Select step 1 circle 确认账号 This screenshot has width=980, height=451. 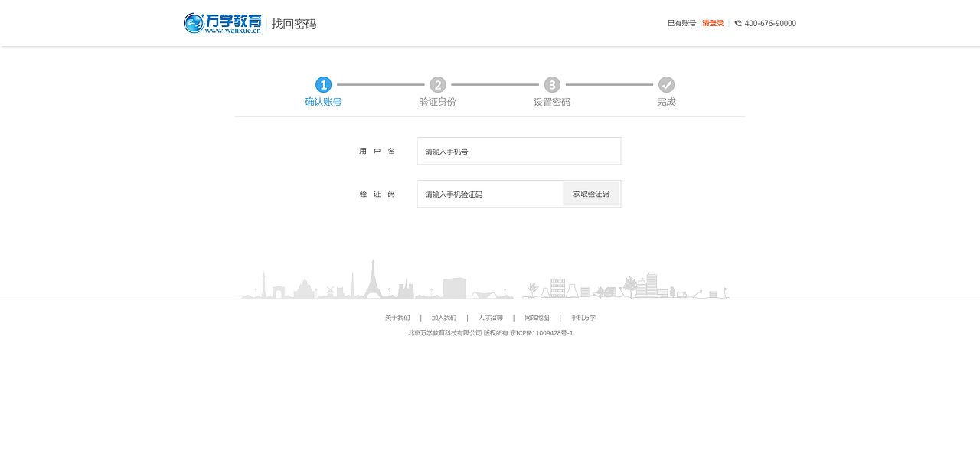323,85
